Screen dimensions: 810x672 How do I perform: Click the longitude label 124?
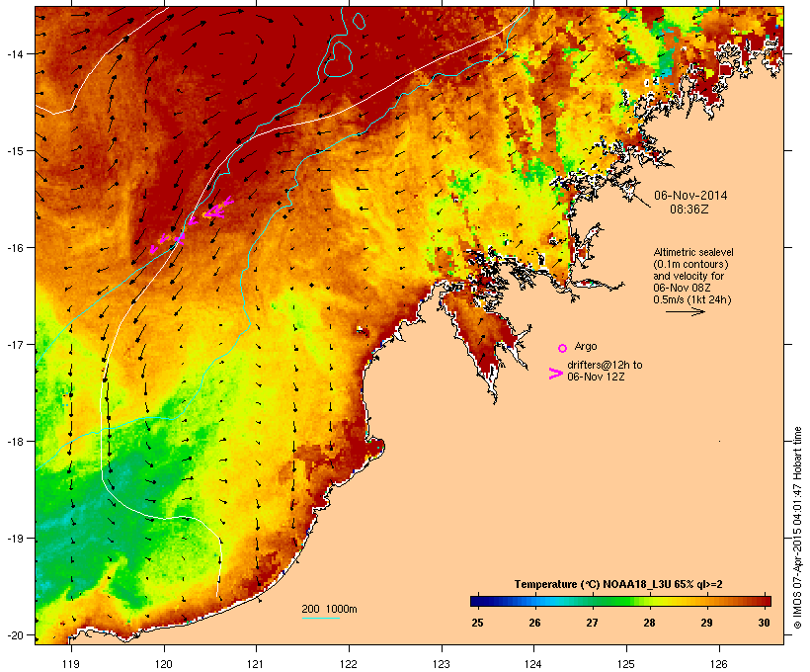[533, 664]
